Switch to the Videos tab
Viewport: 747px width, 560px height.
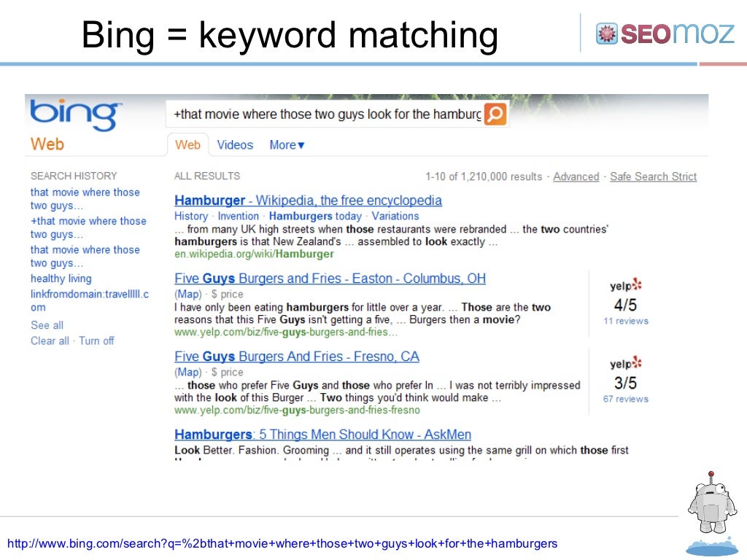(x=235, y=145)
